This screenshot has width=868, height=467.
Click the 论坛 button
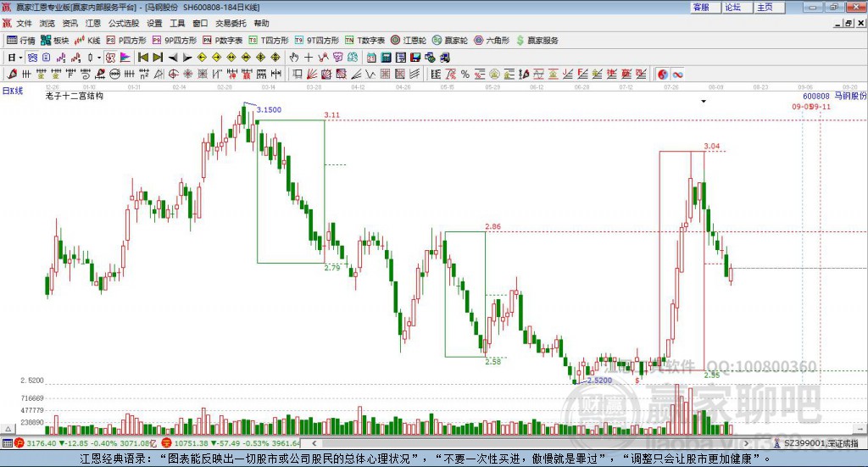coord(737,7)
